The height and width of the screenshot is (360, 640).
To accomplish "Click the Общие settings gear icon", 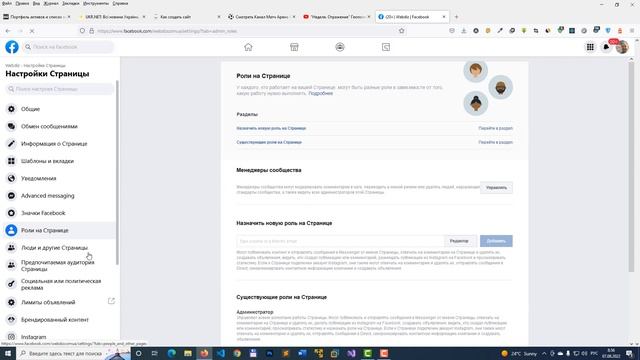I will pyautogui.click(x=11, y=109).
